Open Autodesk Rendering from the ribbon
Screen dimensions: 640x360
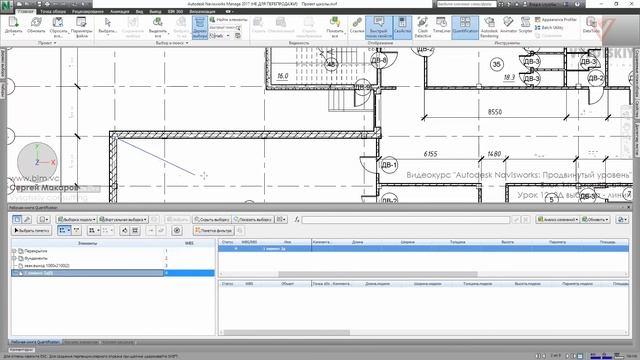489,27
